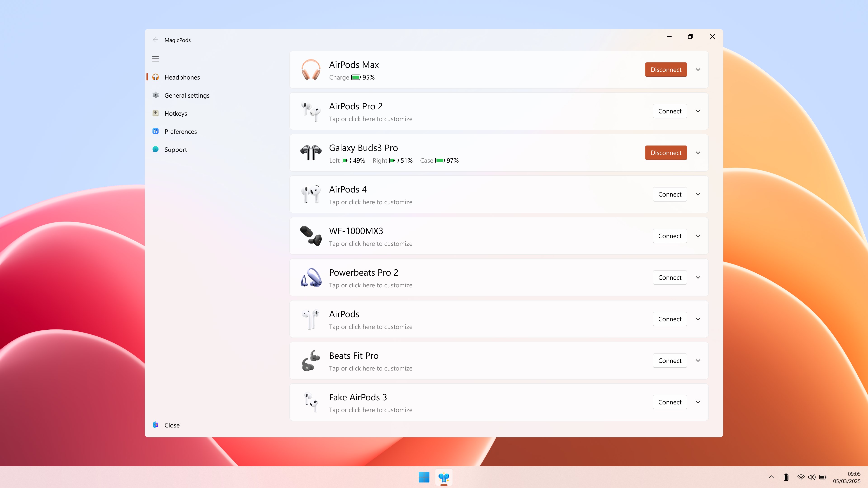Click the Windows Start button
This screenshot has width=868, height=488.
tap(424, 477)
